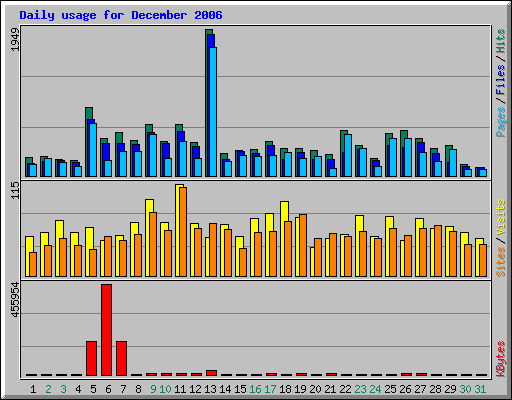Screen dimensions: 512x400
Task: Click the red 'KBytes' legend label
Action: [x=500, y=359]
